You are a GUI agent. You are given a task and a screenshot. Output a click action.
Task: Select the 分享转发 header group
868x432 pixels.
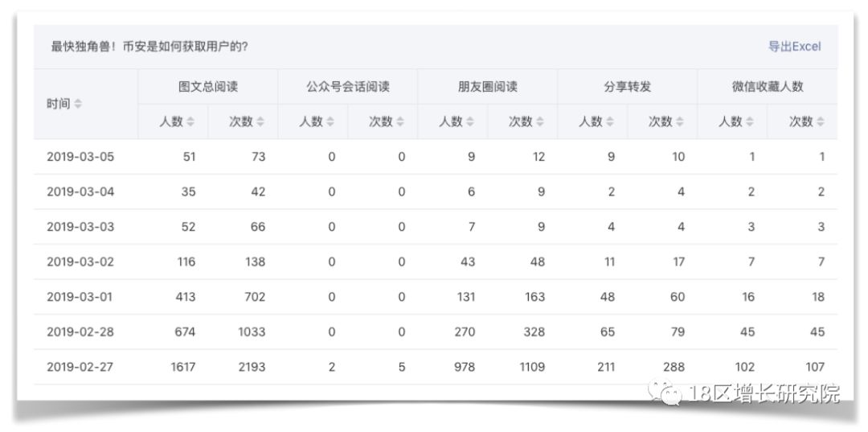pos(627,87)
